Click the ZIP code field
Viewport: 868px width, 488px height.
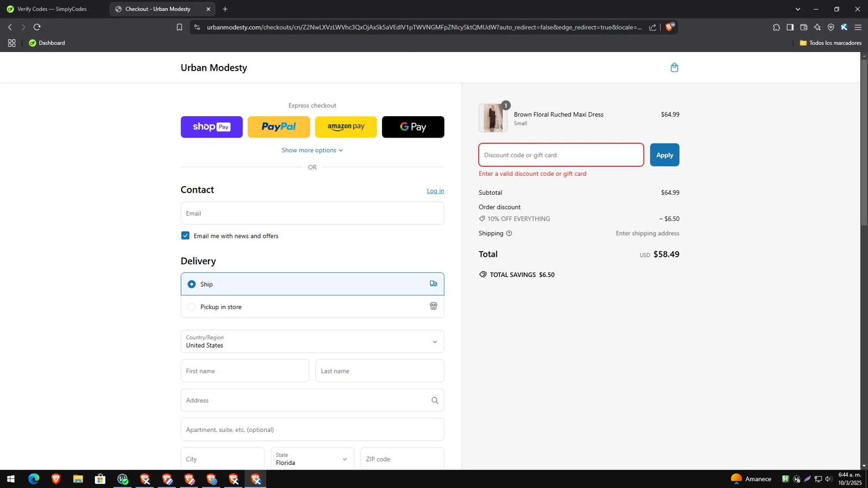tap(402, 459)
